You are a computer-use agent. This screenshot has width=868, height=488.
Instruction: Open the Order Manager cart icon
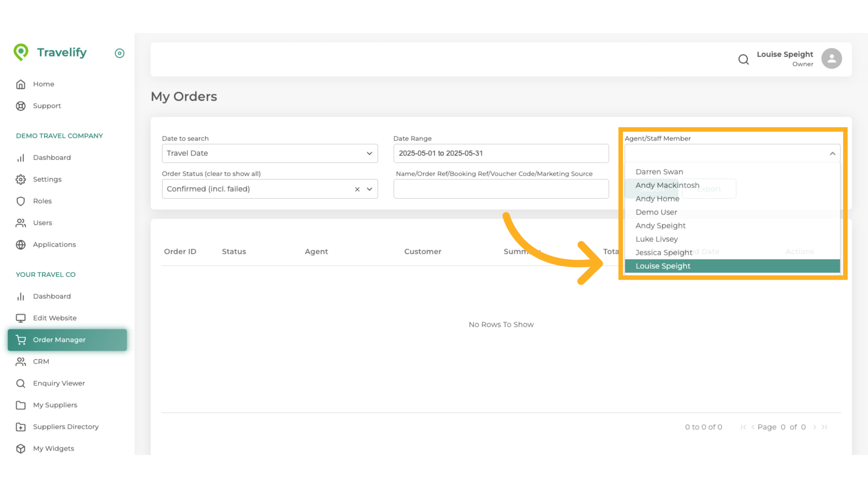(x=21, y=340)
